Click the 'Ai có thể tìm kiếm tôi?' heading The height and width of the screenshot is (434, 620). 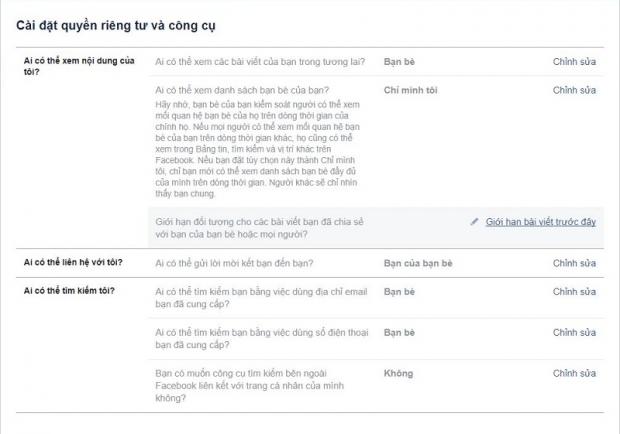[69, 291]
